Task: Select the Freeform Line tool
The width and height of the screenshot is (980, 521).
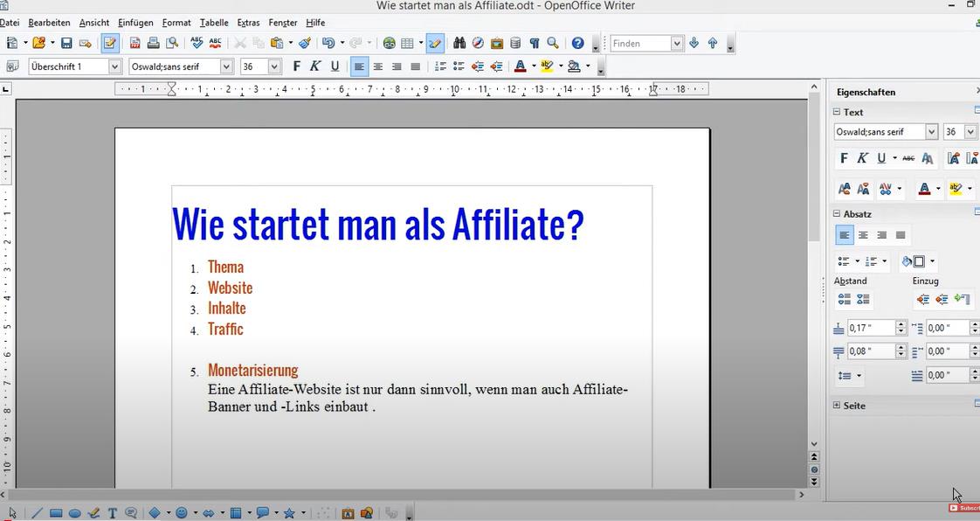Action: tap(93, 513)
